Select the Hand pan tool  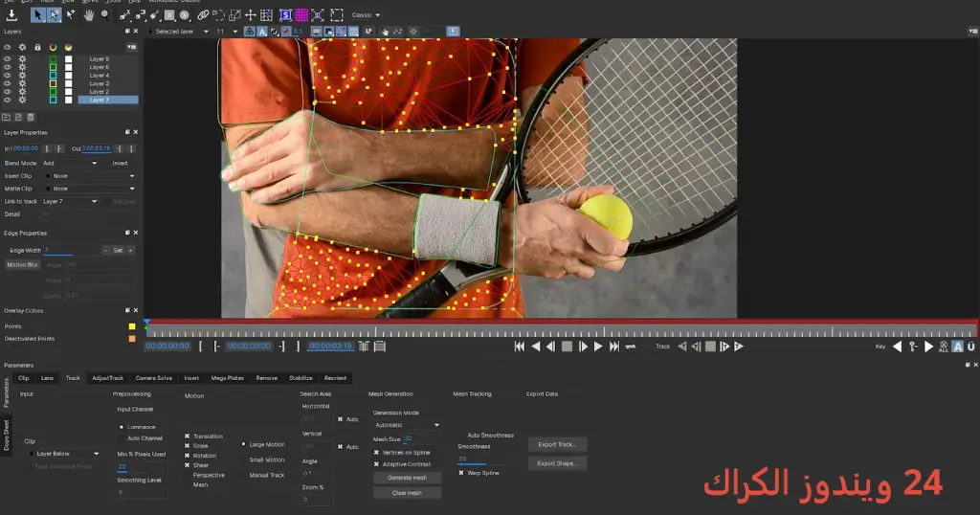(89, 14)
